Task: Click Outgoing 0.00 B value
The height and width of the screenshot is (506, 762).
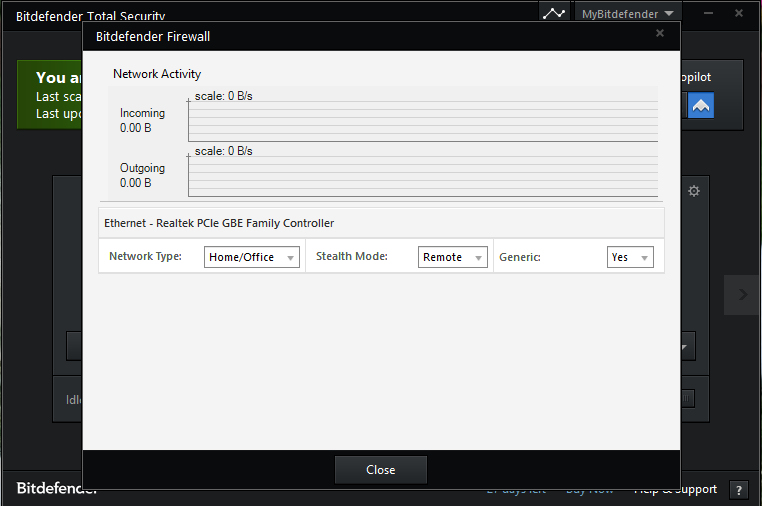Action: (x=136, y=183)
